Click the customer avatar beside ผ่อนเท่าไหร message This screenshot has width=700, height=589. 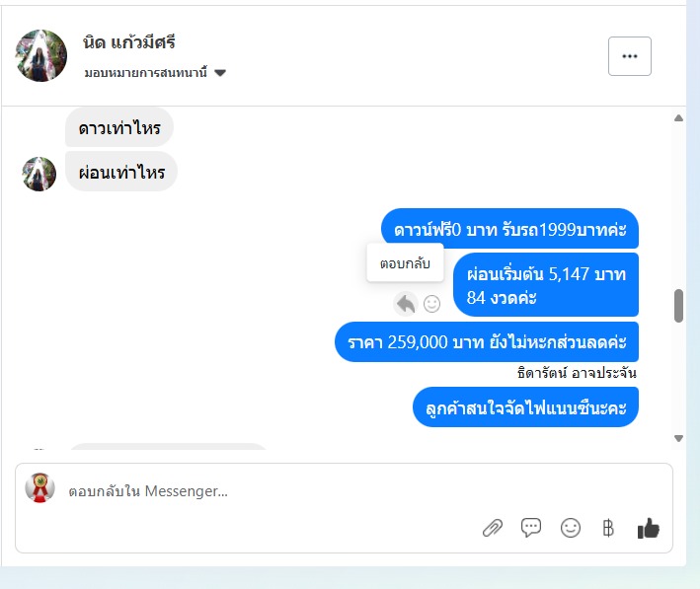[39, 174]
